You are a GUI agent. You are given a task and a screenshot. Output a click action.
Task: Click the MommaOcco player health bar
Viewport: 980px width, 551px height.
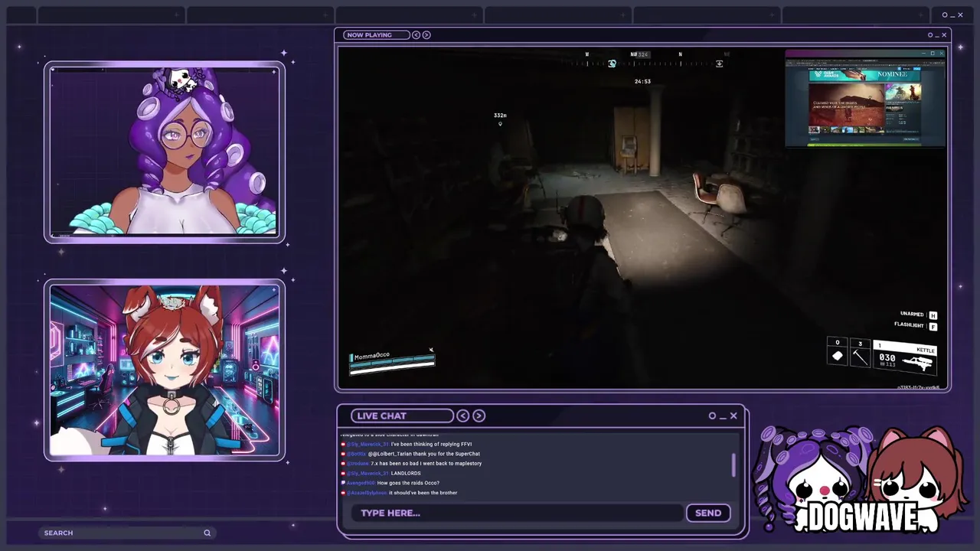coord(392,362)
